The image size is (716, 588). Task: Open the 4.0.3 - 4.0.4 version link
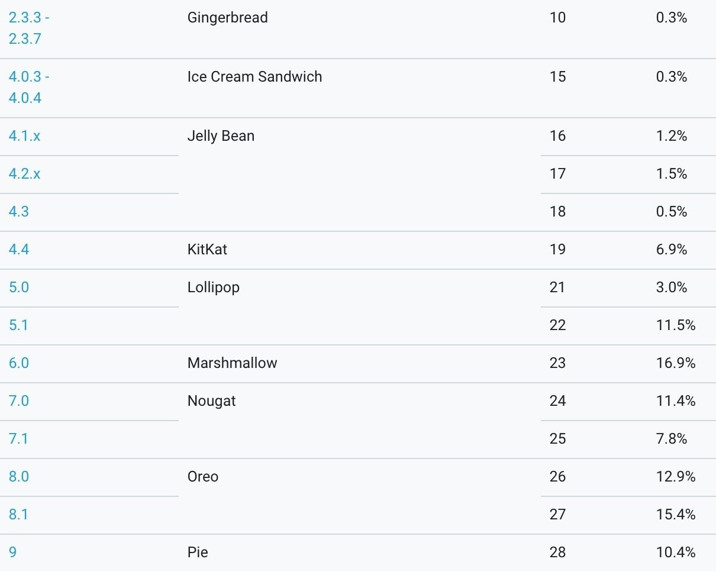pos(28,87)
